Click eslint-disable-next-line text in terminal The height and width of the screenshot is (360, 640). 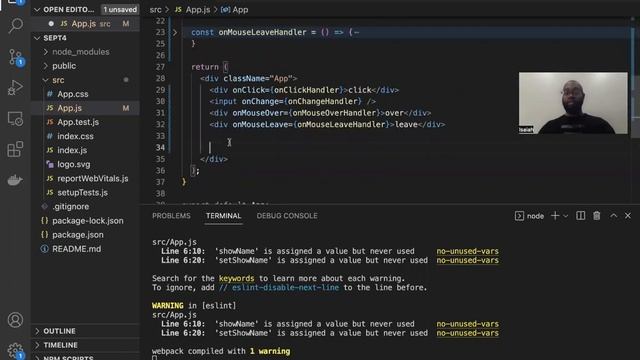(x=279, y=288)
